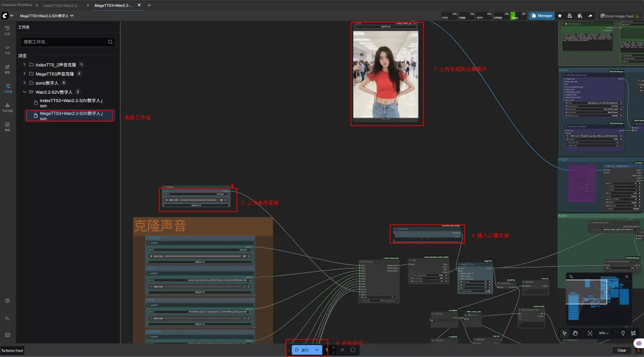Screen dimensions: 644x357
Task: Click the ComfyUI logo icon
Action: pyautogui.click(x=5, y=16)
